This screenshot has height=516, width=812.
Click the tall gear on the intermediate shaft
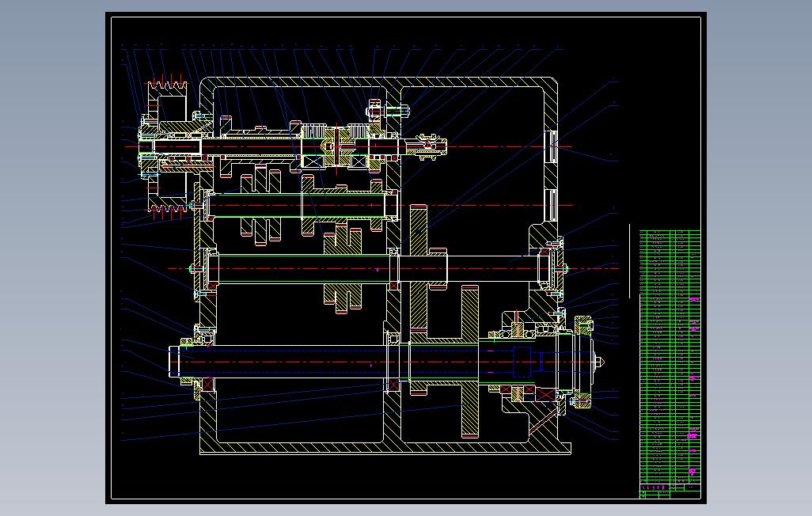pos(419,268)
